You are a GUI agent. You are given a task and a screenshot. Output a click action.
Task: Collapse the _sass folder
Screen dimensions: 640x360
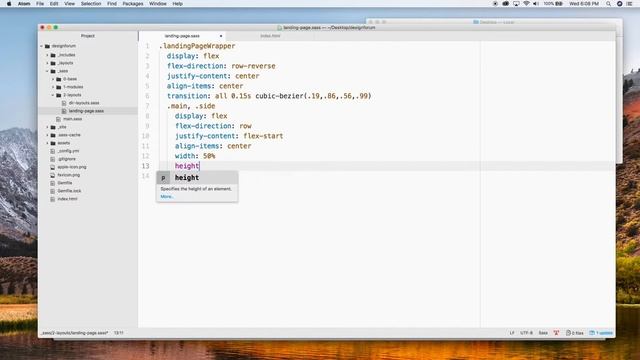[x=47, y=71]
